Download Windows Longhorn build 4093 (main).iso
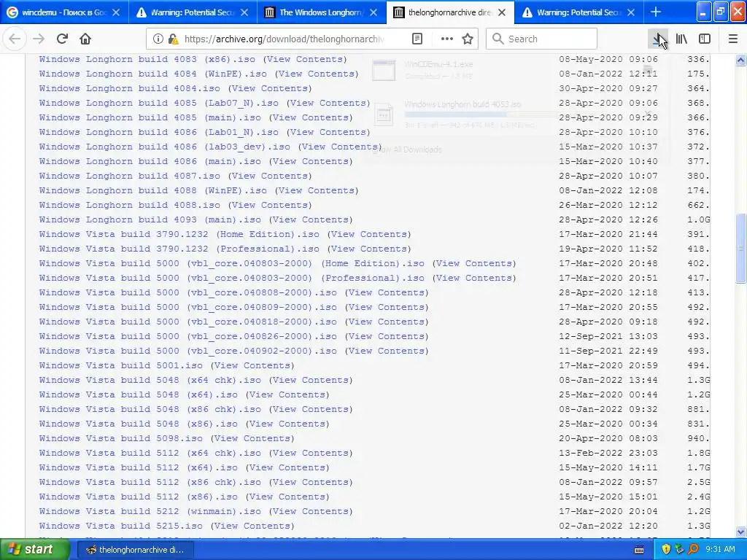The image size is (747, 560). 150,219
